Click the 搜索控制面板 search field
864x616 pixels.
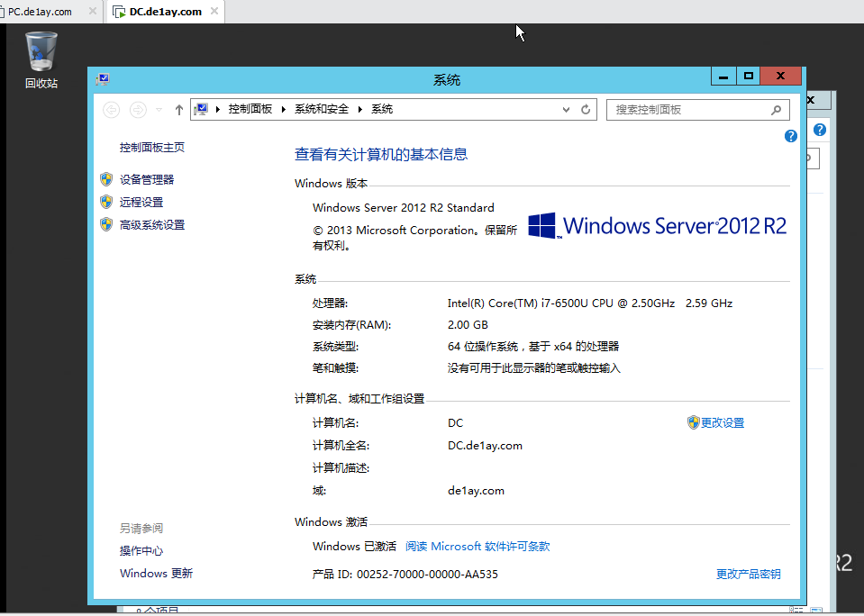698,110
